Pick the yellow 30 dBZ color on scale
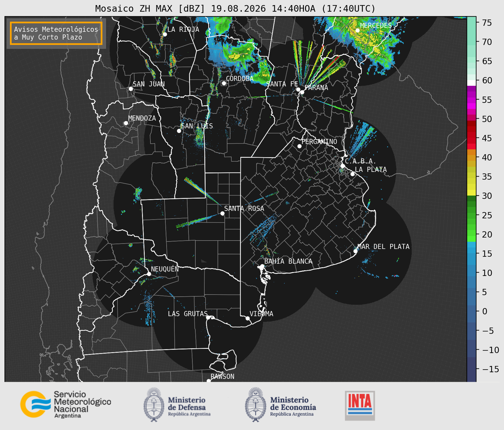This screenshot has height=430, width=504. click(x=471, y=193)
